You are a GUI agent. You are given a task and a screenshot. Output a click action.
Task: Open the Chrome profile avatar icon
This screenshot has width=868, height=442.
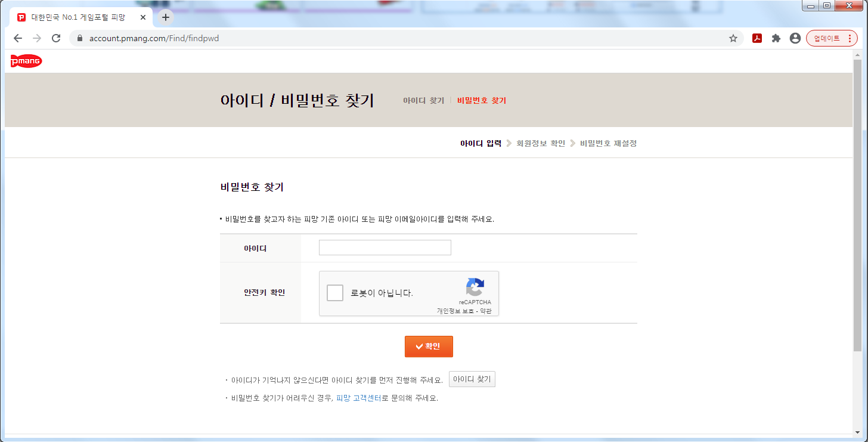[795, 38]
